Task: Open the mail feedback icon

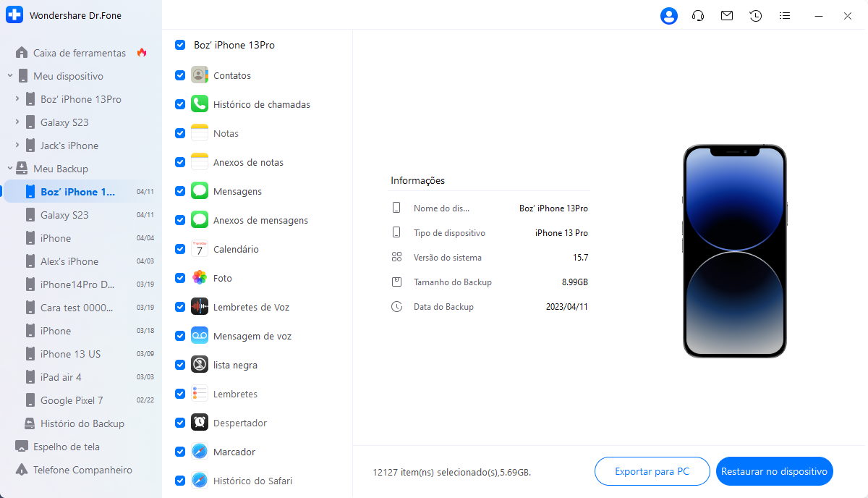Action: [727, 16]
